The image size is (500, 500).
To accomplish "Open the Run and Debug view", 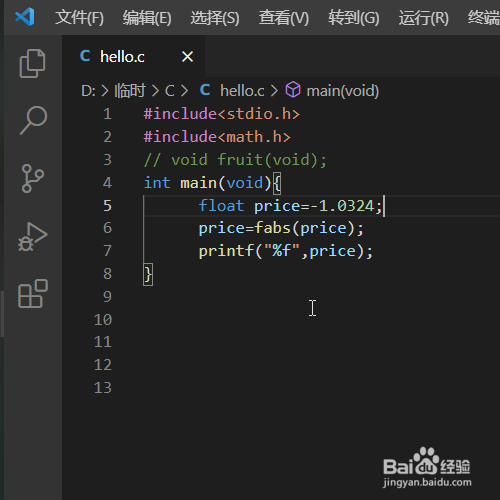I will tap(32, 237).
